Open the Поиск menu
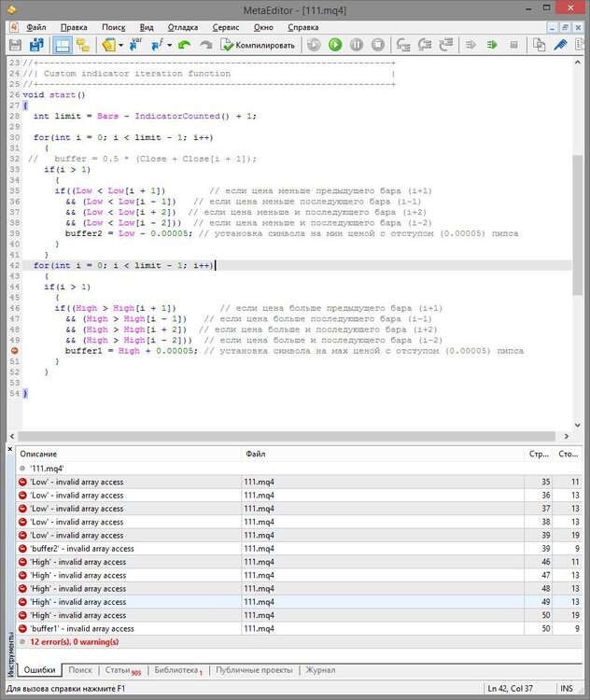This screenshot has height=700, width=590. coord(114,27)
